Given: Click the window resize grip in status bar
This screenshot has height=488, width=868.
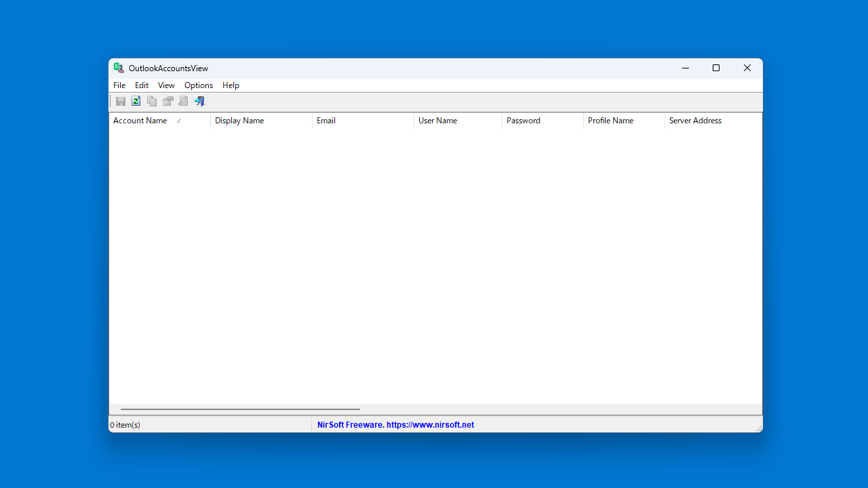Looking at the screenshot, I should pos(758,428).
